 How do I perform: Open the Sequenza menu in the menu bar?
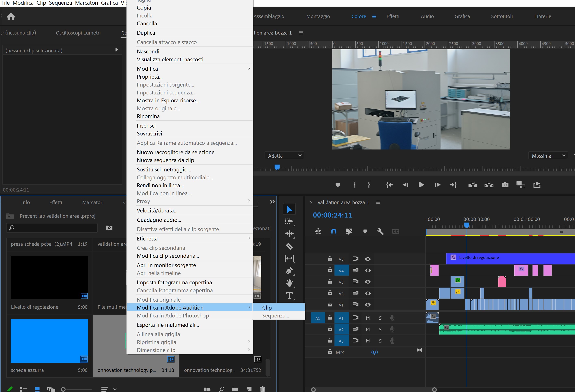(60, 3)
